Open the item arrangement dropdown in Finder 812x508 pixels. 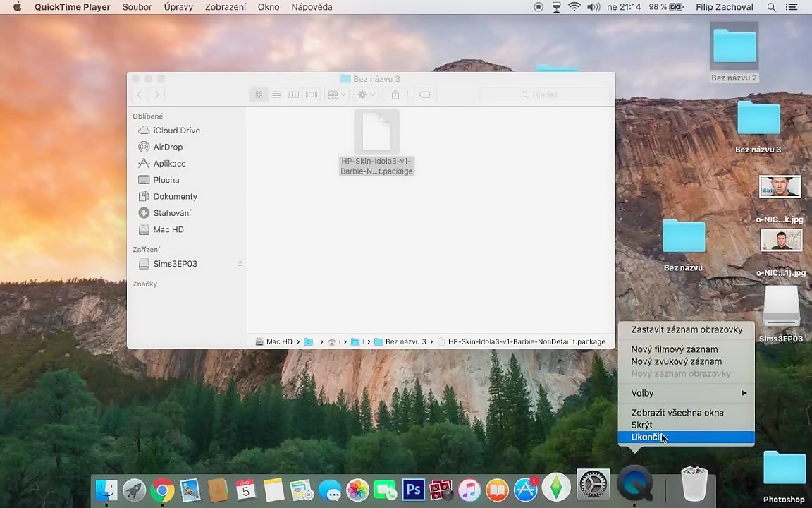tap(337, 95)
